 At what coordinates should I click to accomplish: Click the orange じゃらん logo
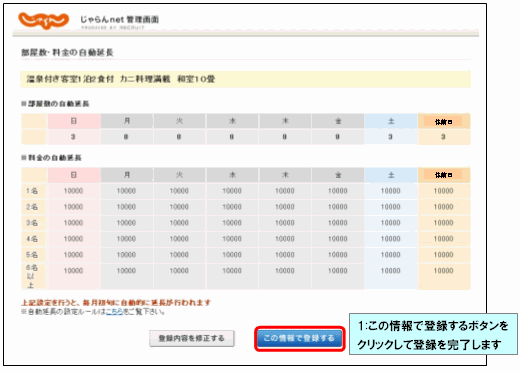[x=43, y=21]
